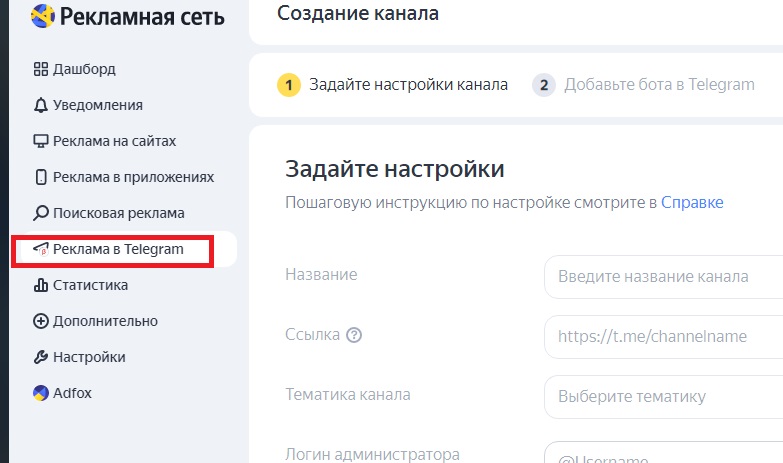Click the Уведомления bell icon

[41, 105]
